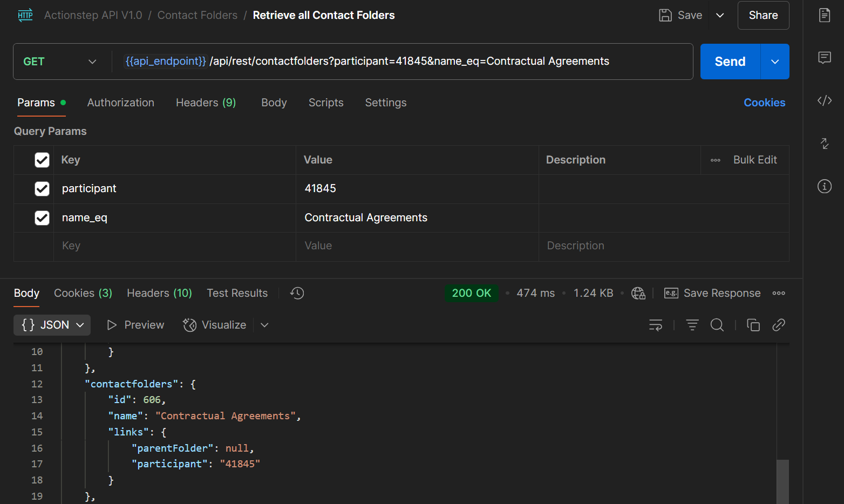Uncheck the participant param checkbox

42,189
